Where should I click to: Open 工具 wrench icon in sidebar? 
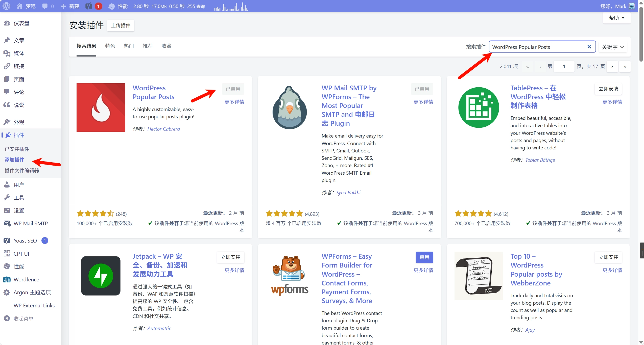coord(7,198)
